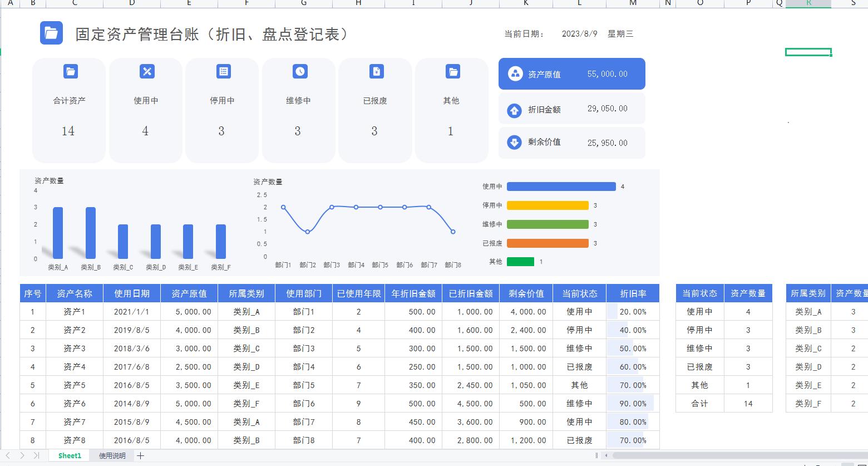868x466 pixels.
Task: Select the 剩余价值 summary card
Action: coord(572,143)
